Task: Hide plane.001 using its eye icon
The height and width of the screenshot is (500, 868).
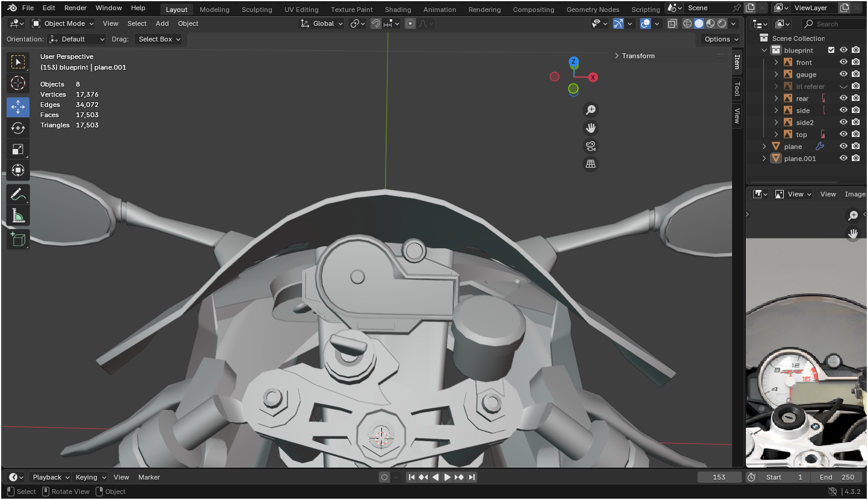Action: click(x=843, y=159)
